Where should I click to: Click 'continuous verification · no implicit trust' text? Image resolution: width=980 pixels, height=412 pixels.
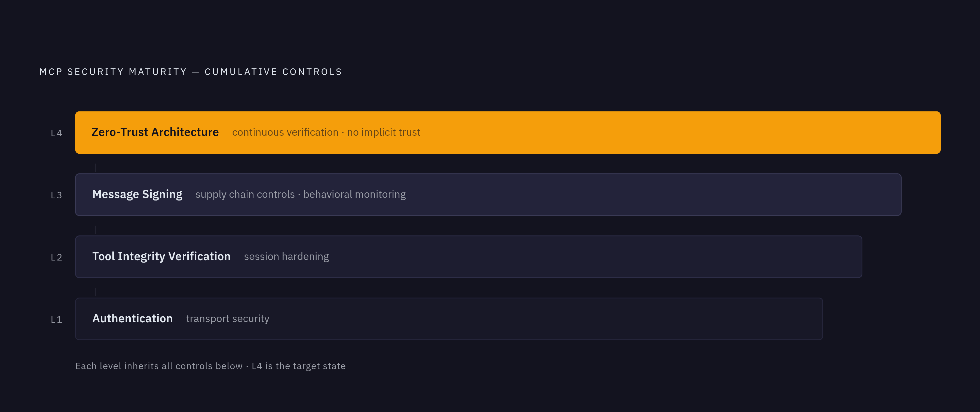[326, 132]
